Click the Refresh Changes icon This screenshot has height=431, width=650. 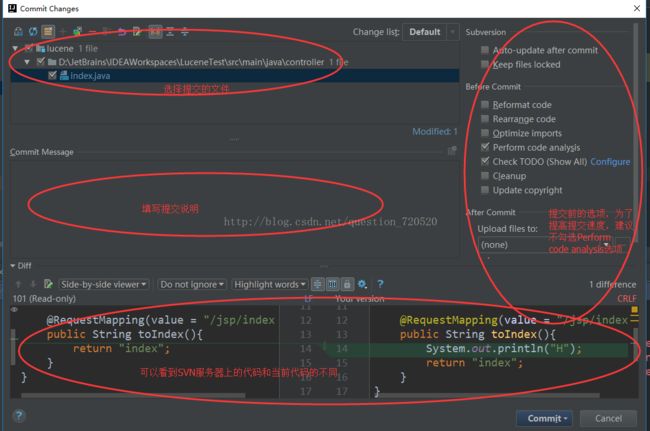tap(33, 31)
